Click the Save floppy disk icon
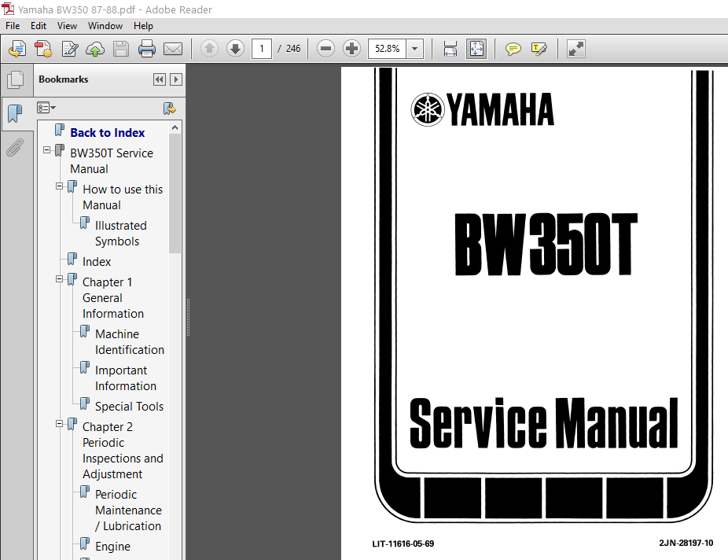 (x=121, y=48)
